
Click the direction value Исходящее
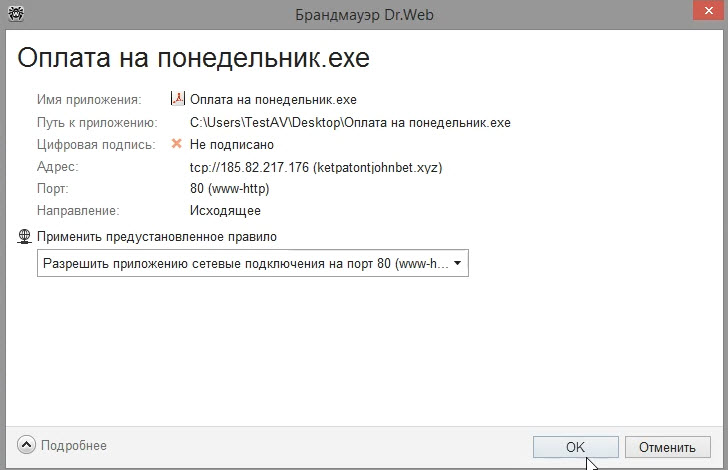click(x=225, y=210)
